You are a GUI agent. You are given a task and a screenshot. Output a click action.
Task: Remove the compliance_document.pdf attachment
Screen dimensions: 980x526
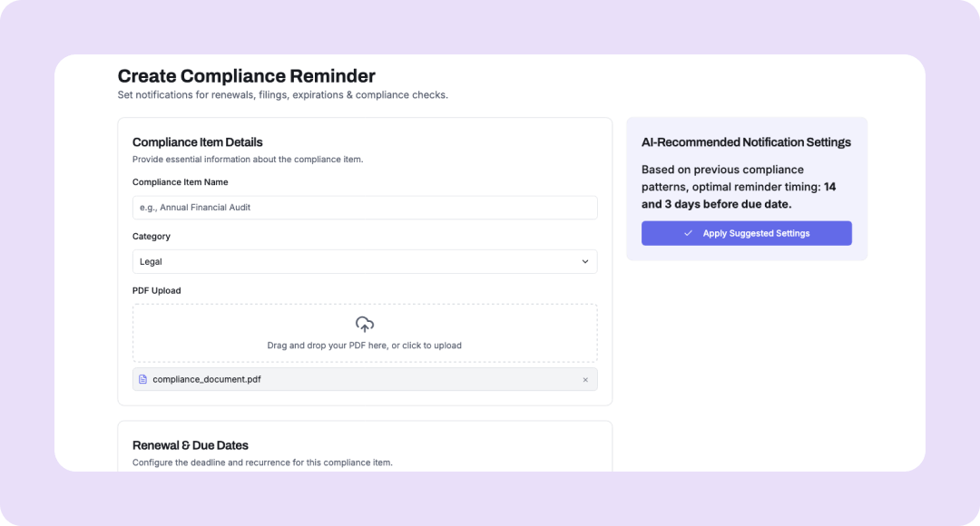tap(585, 380)
